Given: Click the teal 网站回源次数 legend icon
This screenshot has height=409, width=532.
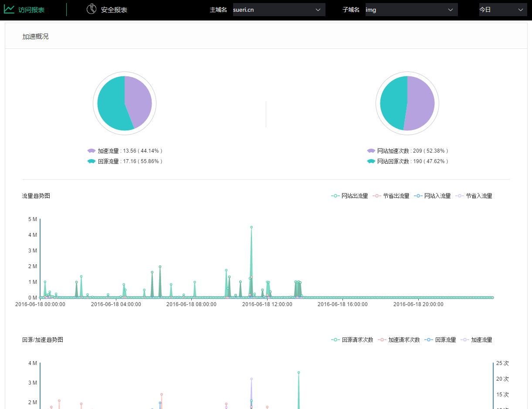Looking at the screenshot, I should pyautogui.click(x=371, y=161).
